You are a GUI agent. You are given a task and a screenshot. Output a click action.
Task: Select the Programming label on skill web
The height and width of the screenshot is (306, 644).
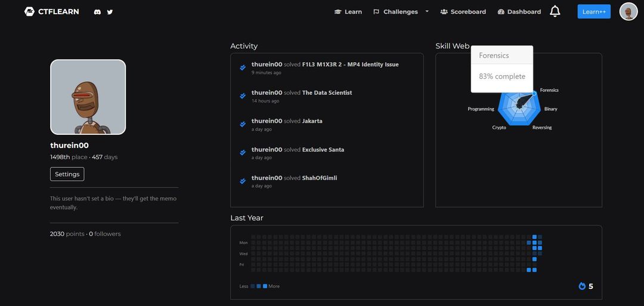point(481,109)
